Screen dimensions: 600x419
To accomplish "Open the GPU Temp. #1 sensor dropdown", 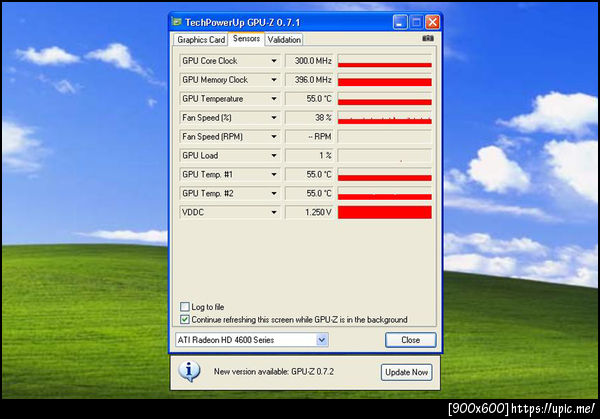I will coord(274,174).
